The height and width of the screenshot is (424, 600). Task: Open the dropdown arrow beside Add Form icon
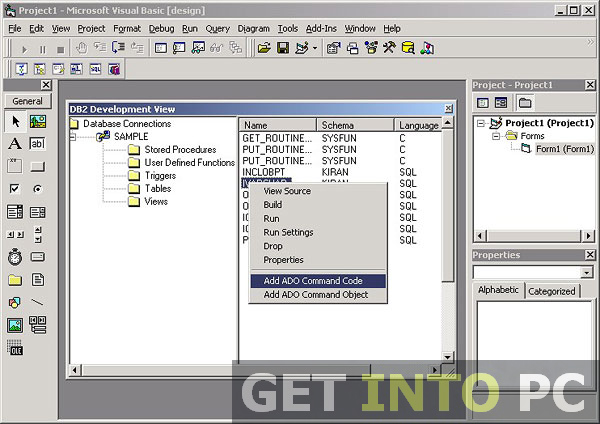[x=315, y=49]
